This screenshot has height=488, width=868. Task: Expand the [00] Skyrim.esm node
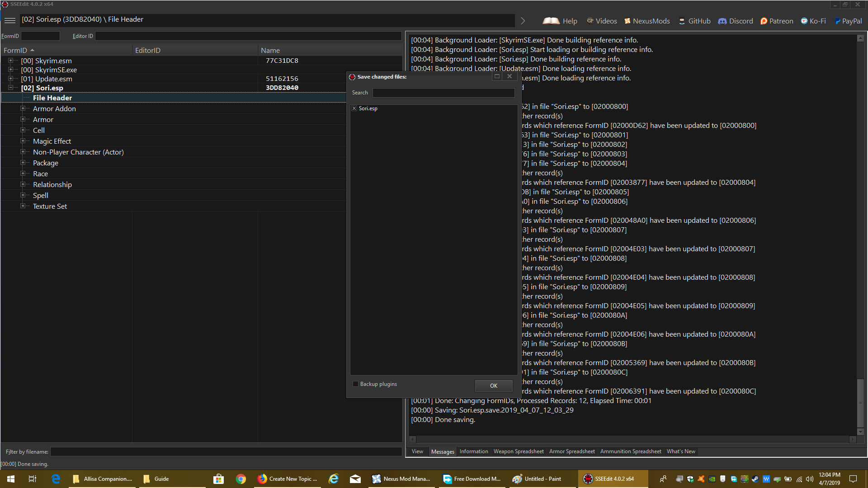pos(10,60)
